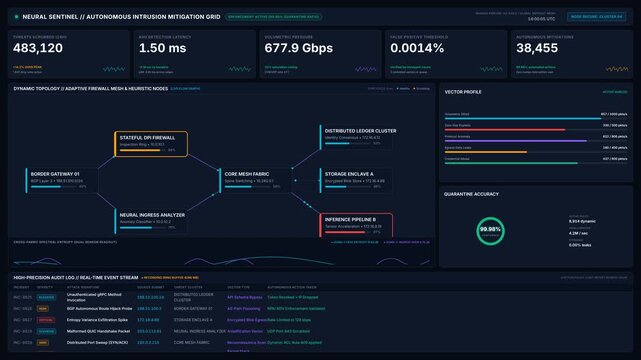Click the orange severity badge of Port Sweep row

(43, 343)
